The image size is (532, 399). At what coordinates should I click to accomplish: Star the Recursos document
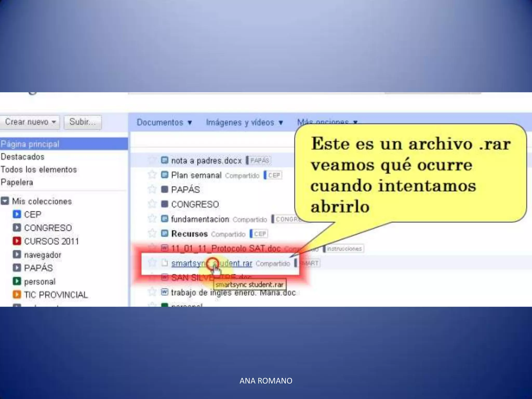[152, 233]
